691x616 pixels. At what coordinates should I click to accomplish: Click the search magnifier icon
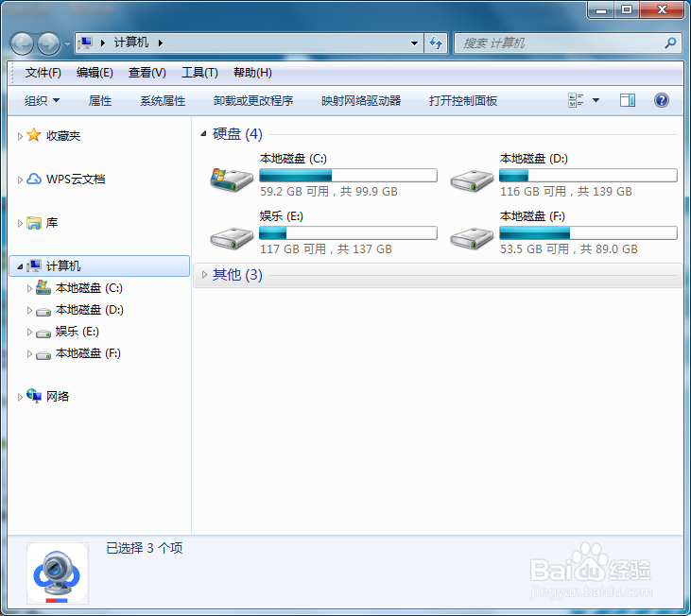pyautogui.click(x=670, y=43)
